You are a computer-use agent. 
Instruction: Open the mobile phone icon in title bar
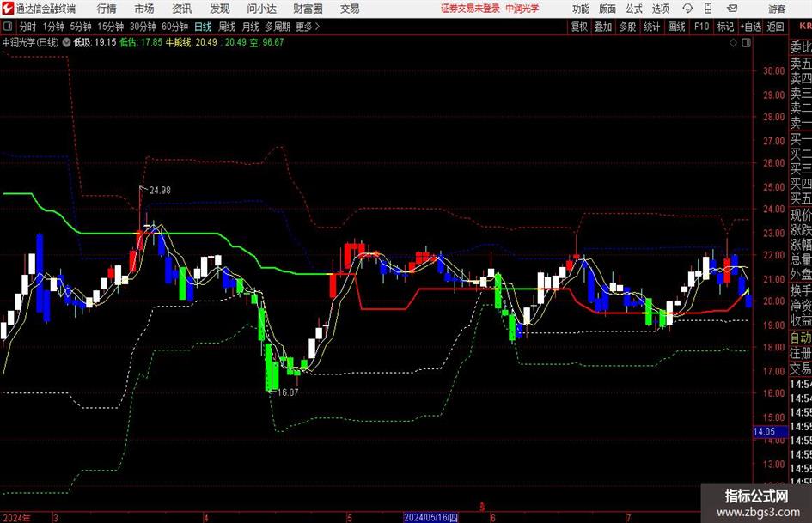point(708,9)
